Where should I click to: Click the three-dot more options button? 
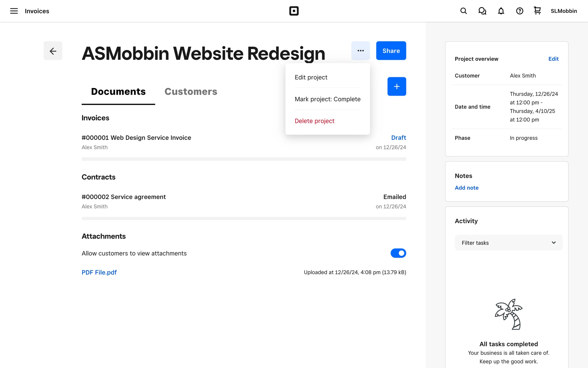point(360,51)
